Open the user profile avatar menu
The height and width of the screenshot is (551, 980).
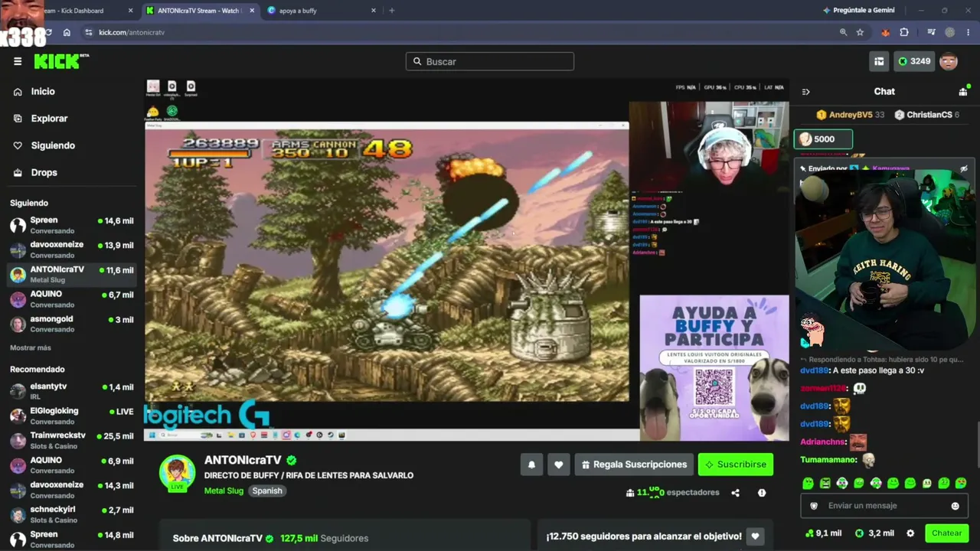949,61
